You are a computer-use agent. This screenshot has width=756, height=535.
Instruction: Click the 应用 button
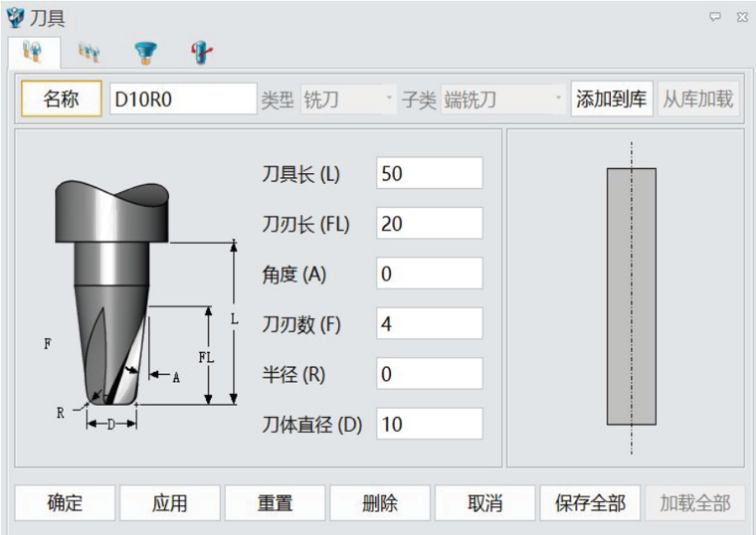[170, 503]
